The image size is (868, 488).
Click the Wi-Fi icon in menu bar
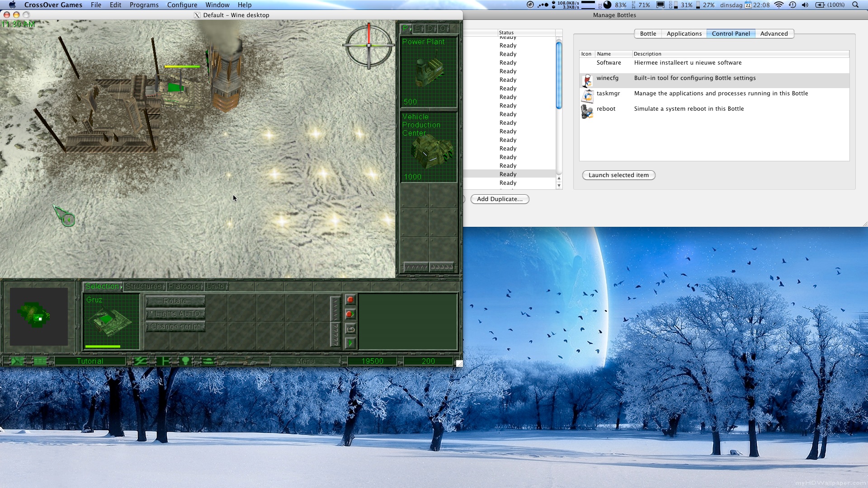click(x=778, y=5)
